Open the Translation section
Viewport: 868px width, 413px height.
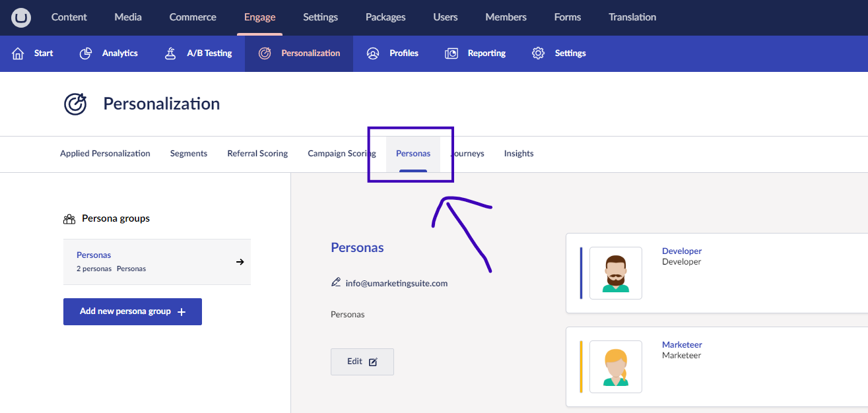click(632, 17)
